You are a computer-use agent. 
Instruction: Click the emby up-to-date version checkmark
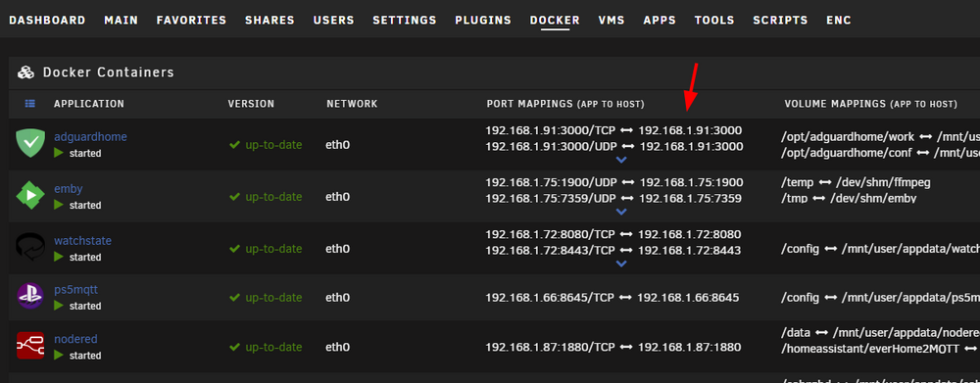click(x=235, y=197)
